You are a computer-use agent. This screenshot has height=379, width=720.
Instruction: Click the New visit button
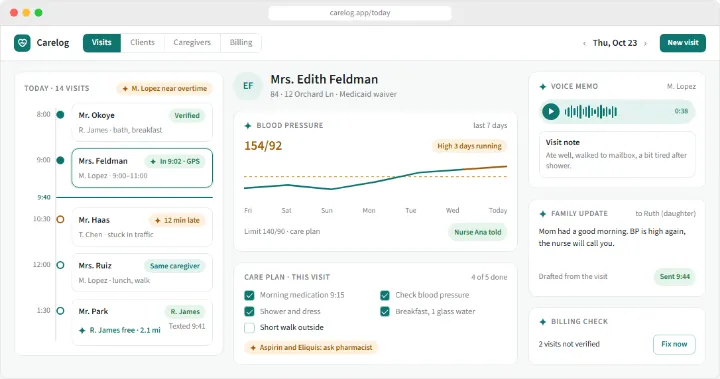(x=683, y=43)
